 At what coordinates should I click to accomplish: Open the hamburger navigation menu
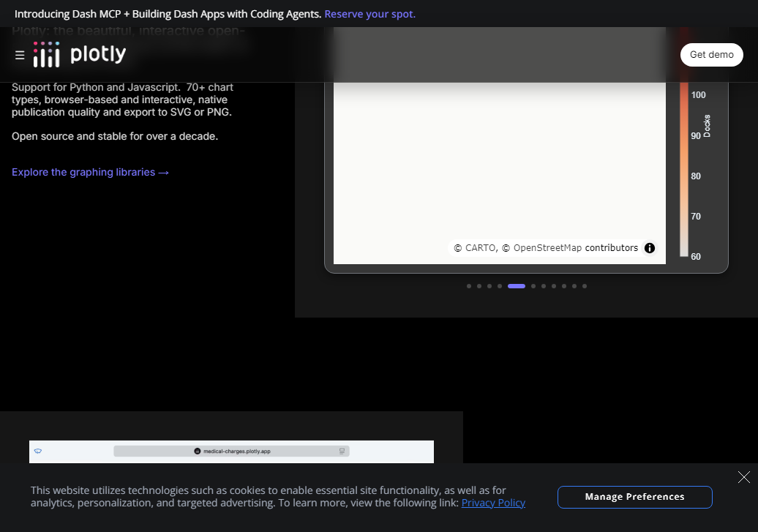20,55
